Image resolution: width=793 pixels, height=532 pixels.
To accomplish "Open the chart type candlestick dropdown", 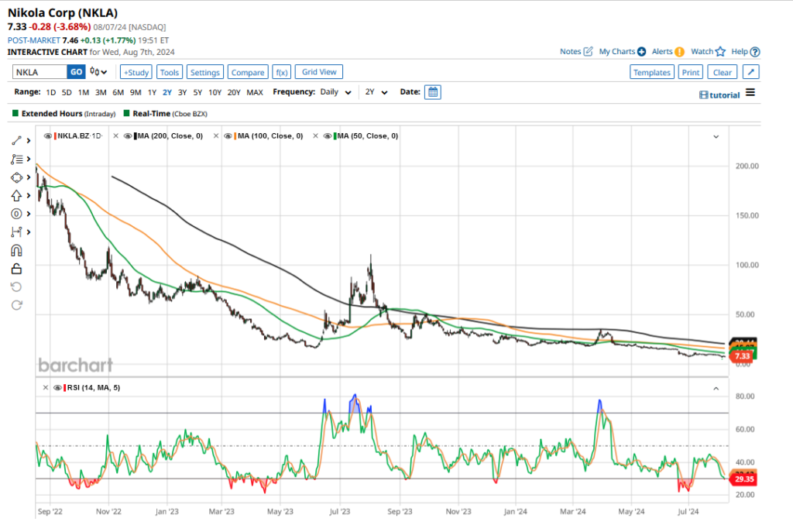I will [98, 72].
